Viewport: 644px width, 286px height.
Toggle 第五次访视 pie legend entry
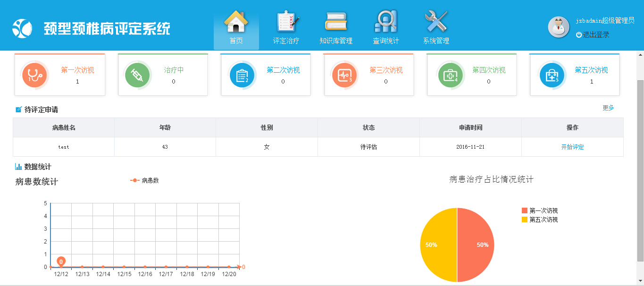(540, 219)
